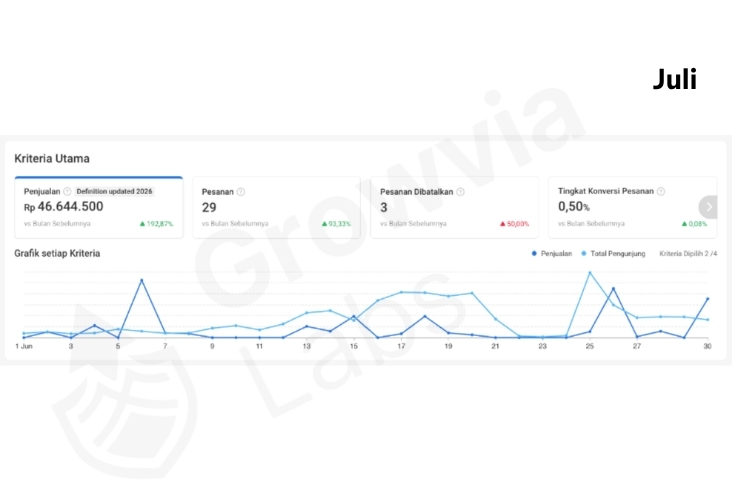Click the 192,87% growth figure
Image resolution: width=732 pixels, height=500 pixels.
pos(156,224)
